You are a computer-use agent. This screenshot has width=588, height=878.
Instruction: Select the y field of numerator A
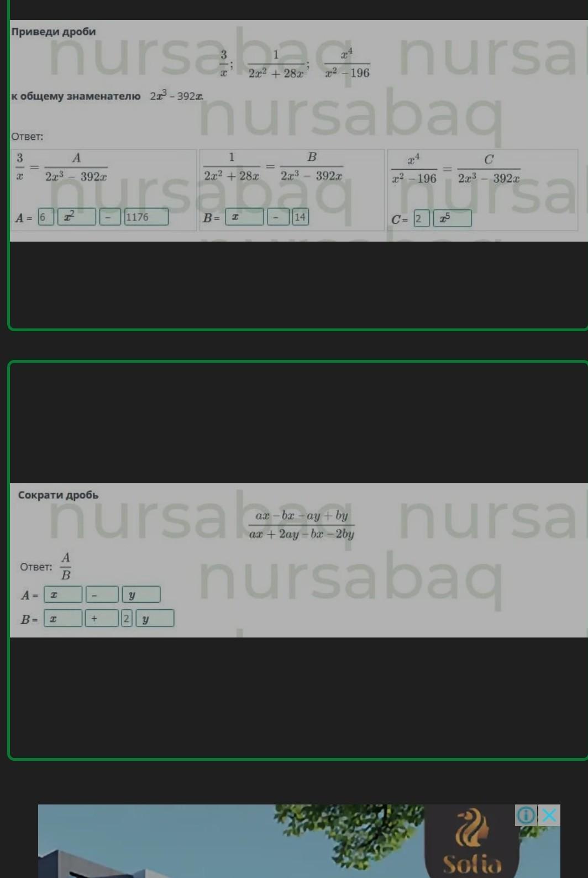click(141, 594)
